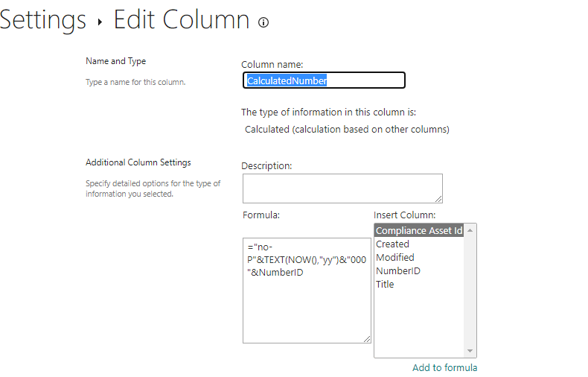Select Created in the Insert Column list
The height and width of the screenshot is (377, 588).
pos(392,244)
